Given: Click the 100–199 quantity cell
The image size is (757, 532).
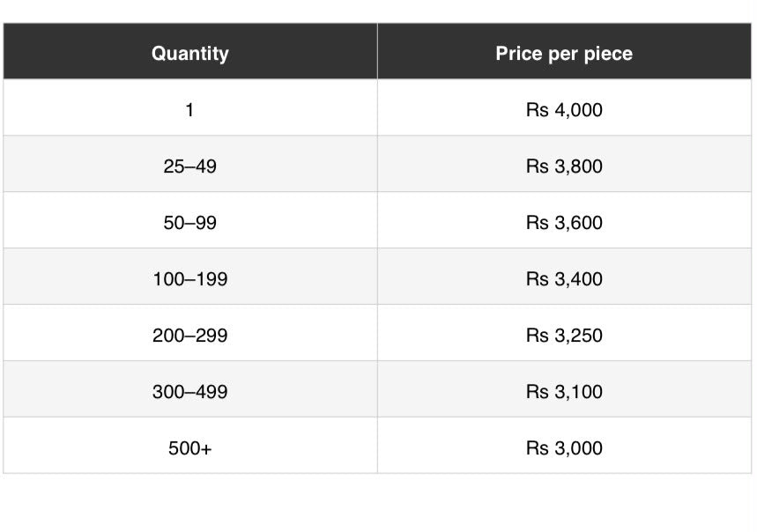Looking at the screenshot, I should [x=190, y=277].
